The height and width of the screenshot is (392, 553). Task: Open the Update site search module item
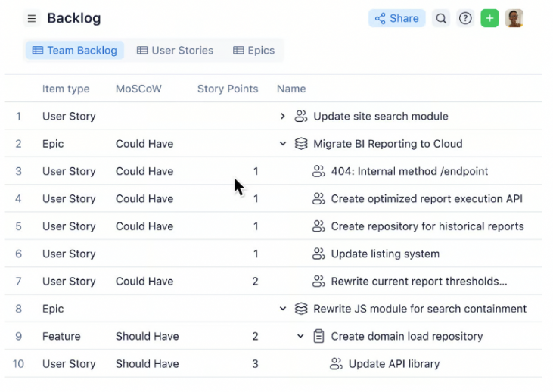(381, 116)
